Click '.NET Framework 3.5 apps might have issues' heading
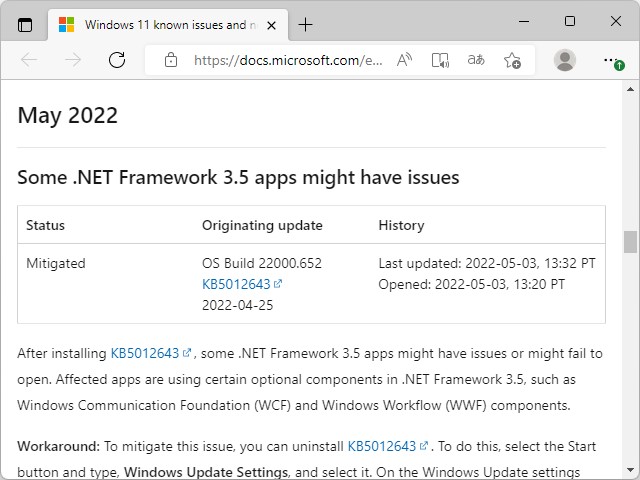 [x=238, y=178]
